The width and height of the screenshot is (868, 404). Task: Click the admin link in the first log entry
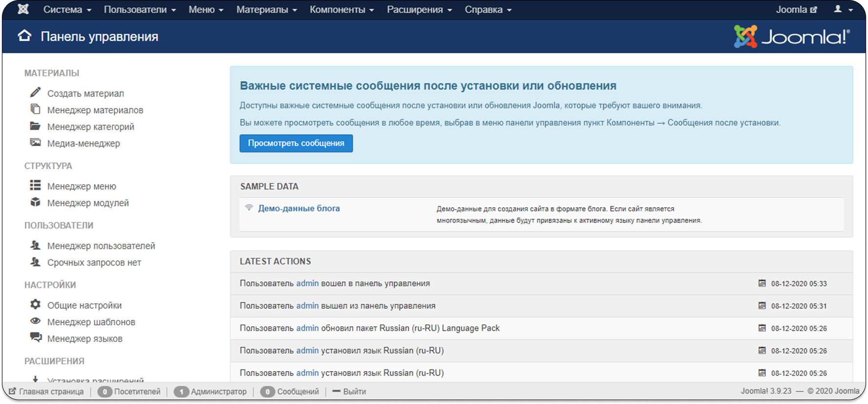(x=307, y=283)
